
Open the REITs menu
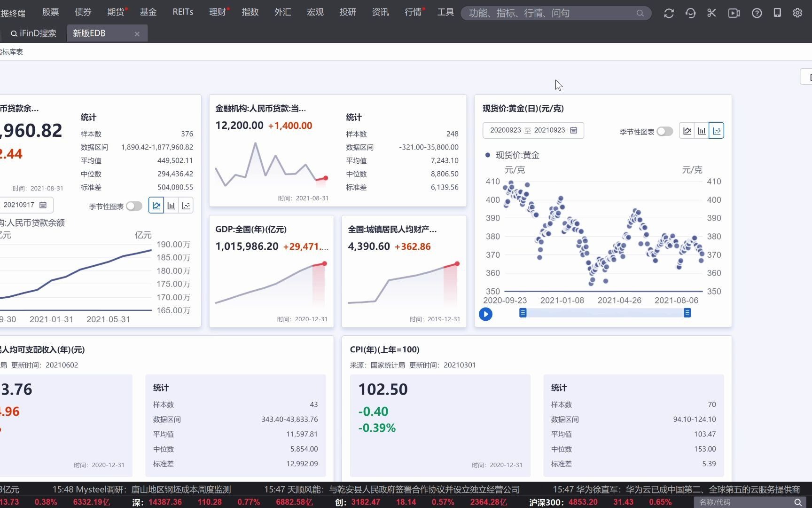[x=183, y=12]
